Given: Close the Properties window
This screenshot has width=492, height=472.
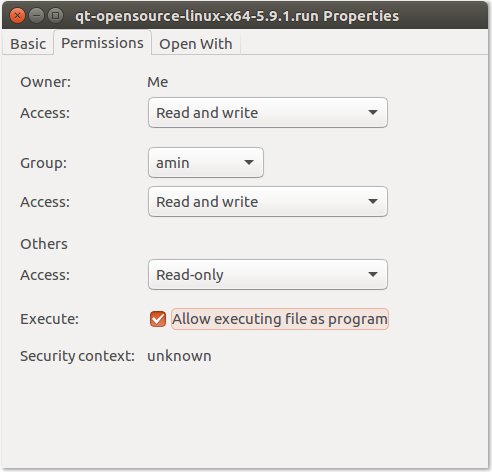Looking at the screenshot, I should click(17, 16).
